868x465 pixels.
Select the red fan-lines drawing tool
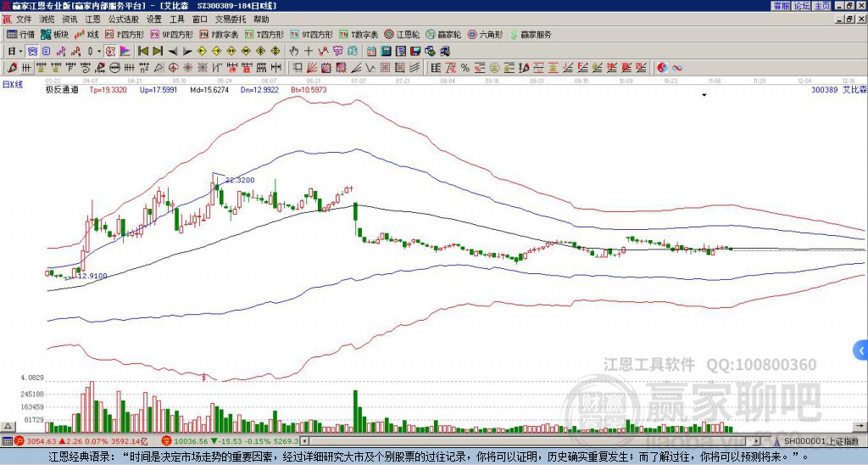tap(312, 68)
